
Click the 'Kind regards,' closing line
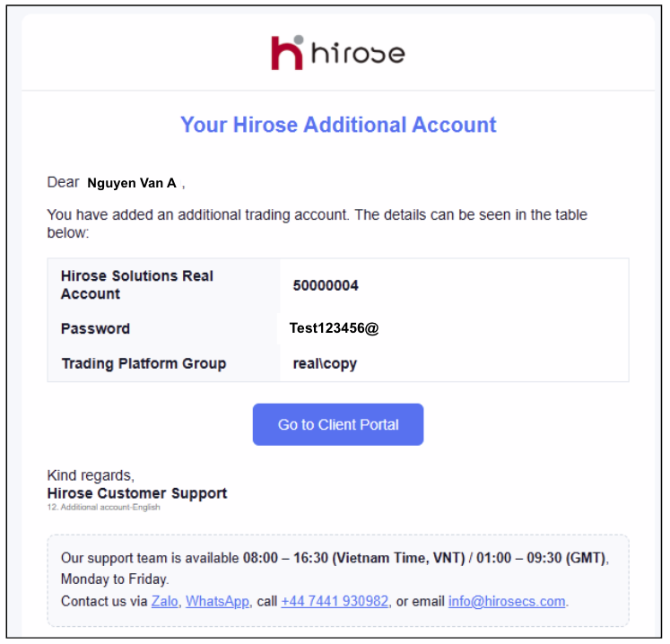90,475
